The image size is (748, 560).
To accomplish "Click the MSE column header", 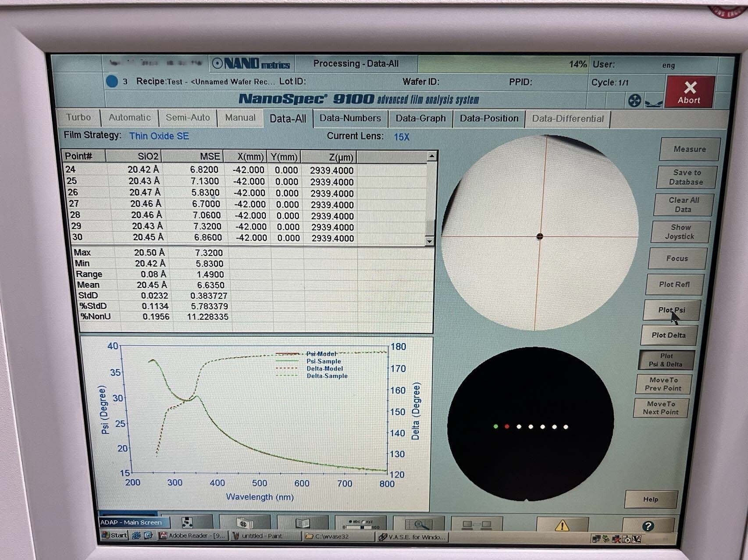I will pyautogui.click(x=192, y=156).
